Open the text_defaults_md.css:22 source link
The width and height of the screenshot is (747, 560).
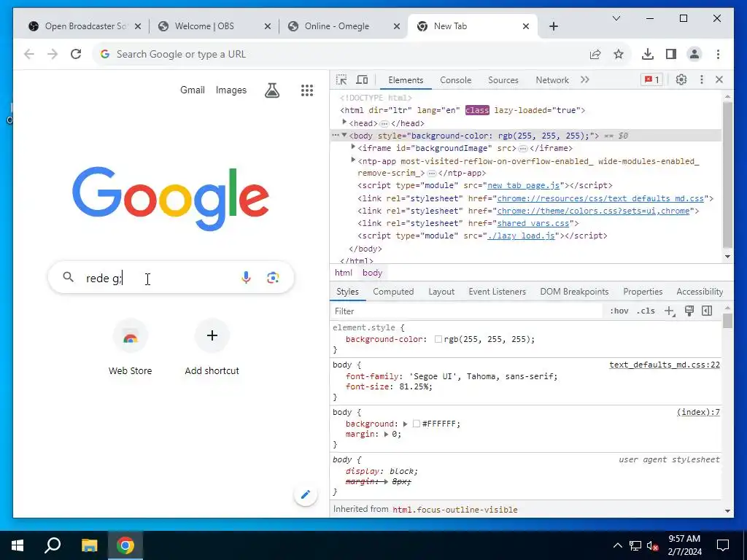point(665,365)
